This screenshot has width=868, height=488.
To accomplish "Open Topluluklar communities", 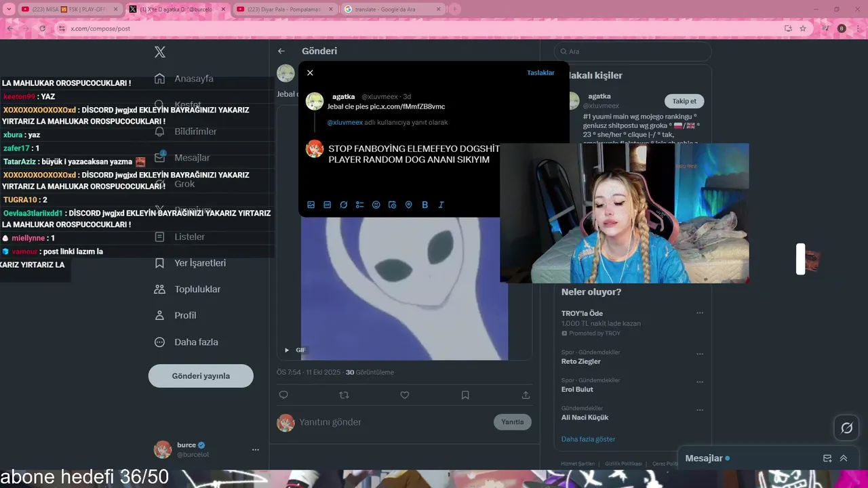I will pyautogui.click(x=188, y=289).
